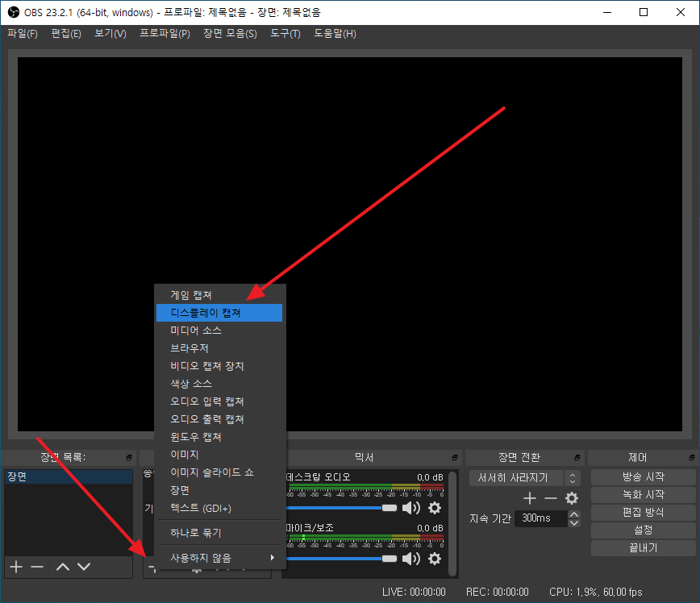700x603 pixels.
Task: Select 오디오 출력 캡쳐
Action: [219, 419]
